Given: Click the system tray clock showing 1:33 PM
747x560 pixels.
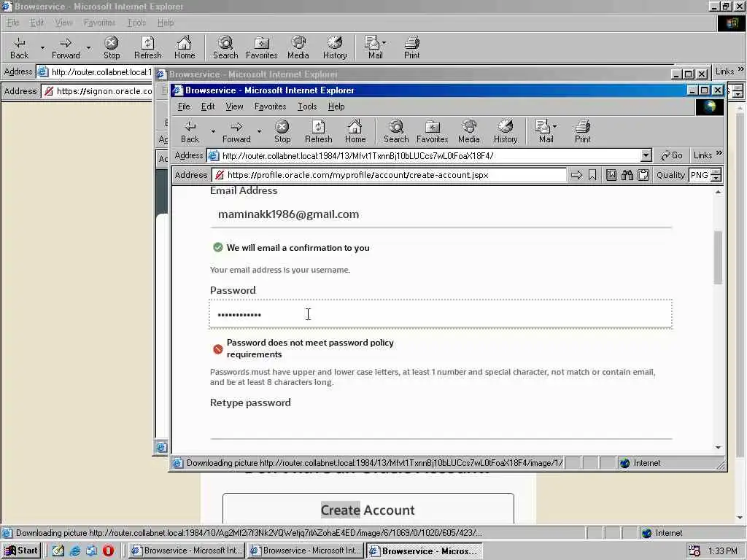Looking at the screenshot, I should pos(723,551).
